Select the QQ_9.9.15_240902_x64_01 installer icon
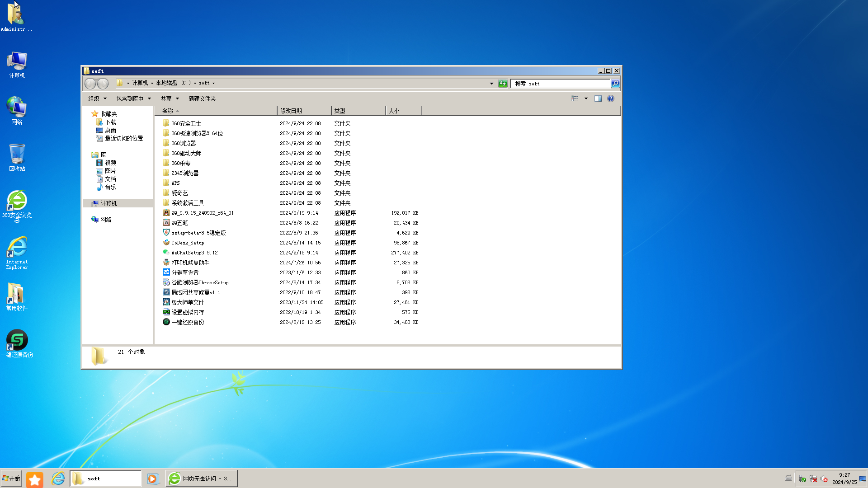868x488 pixels. click(166, 212)
